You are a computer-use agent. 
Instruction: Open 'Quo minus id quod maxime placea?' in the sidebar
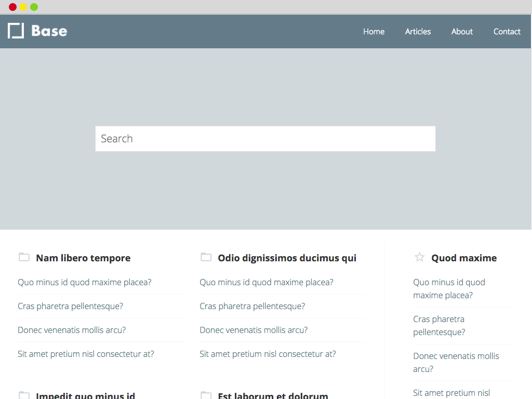pos(449,289)
